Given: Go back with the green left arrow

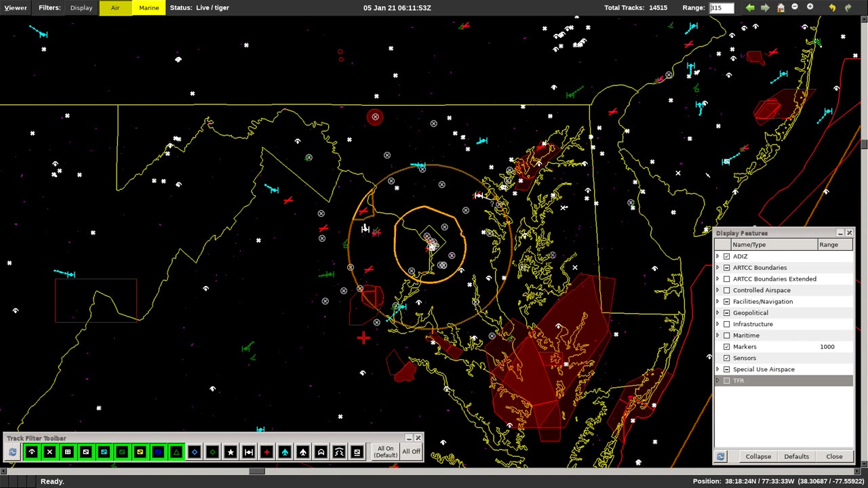Looking at the screenshot, I should 750,7.
